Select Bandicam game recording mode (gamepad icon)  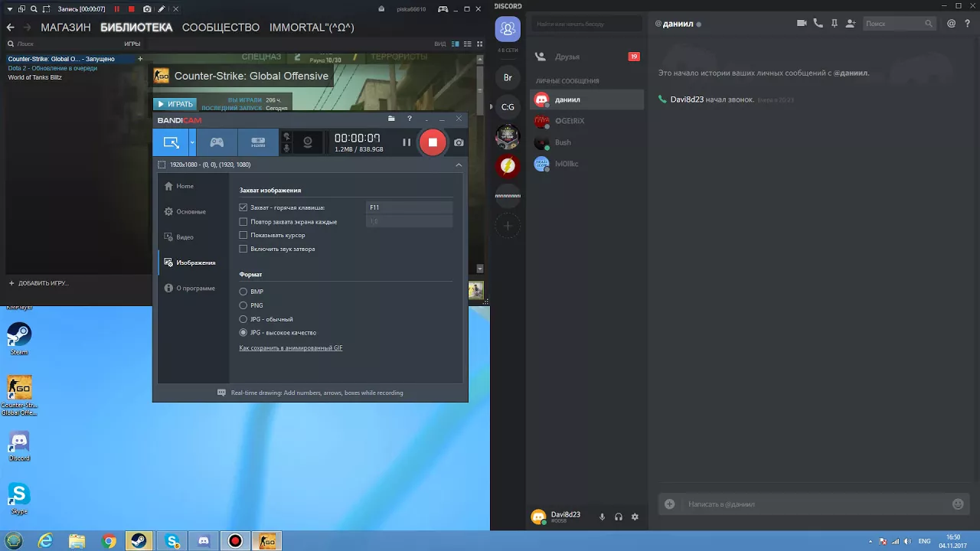[217, 142]
